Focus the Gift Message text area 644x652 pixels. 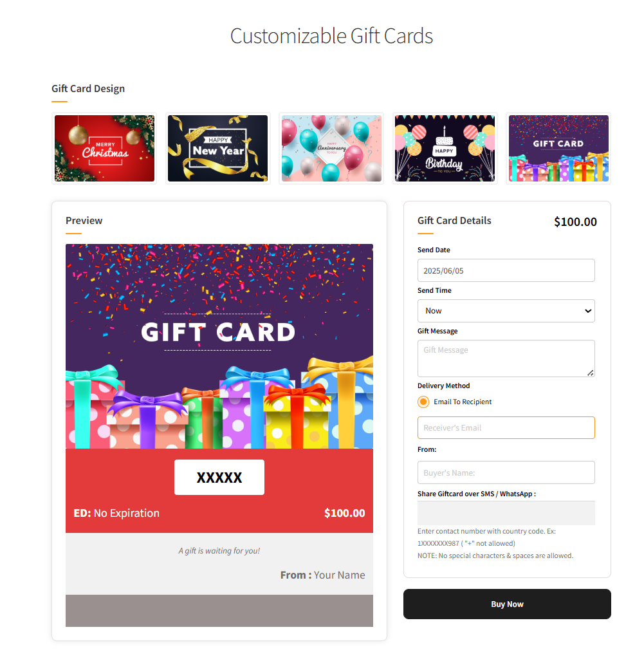(506, 359)
